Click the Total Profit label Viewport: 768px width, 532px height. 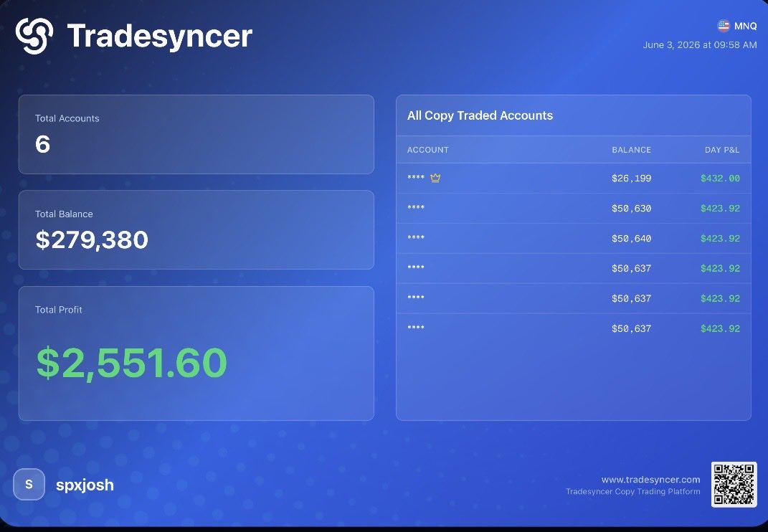pyautogui.click(x=58, y=310)
